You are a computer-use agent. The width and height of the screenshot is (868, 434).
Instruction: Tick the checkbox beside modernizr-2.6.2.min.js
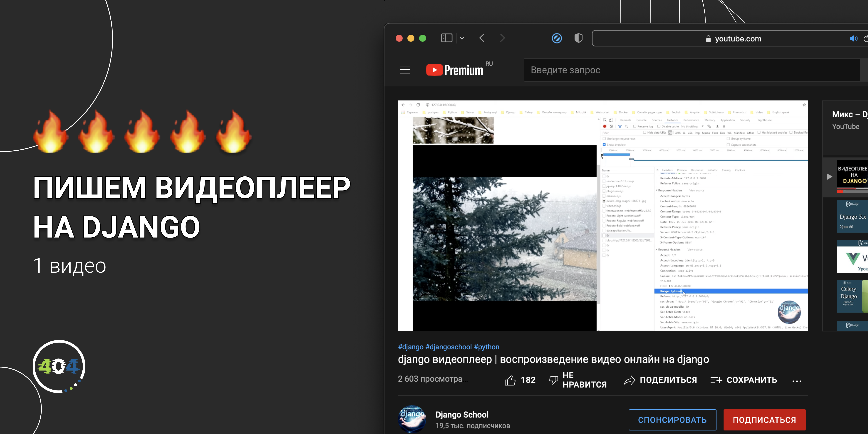604,181
